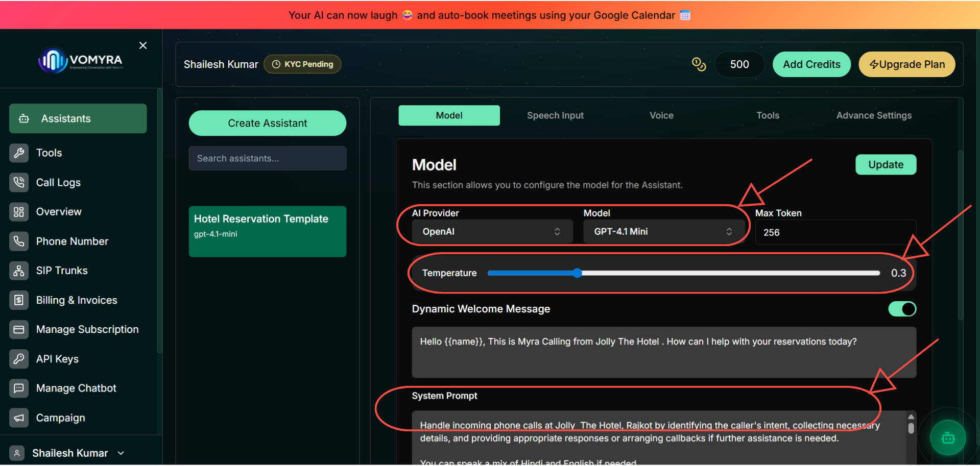Switch to the Speech Input tab
Screen dimensions: 980x466
click(555, 115)
